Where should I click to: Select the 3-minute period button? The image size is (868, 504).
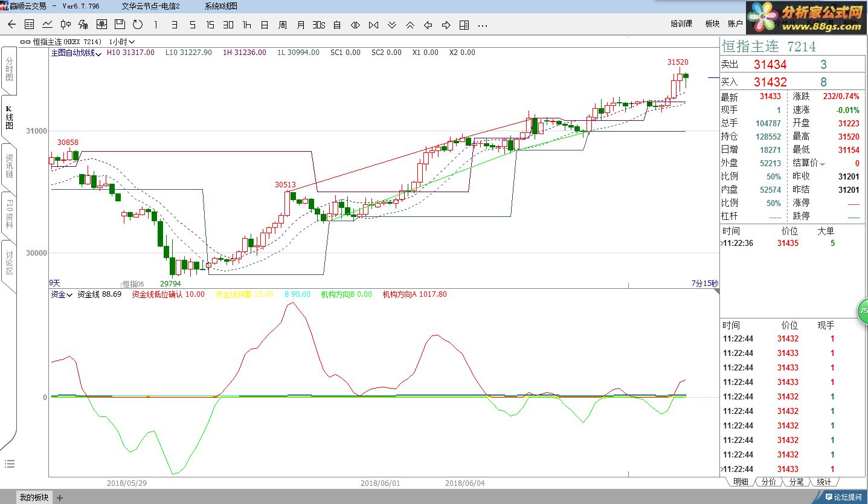coord(174,25)
